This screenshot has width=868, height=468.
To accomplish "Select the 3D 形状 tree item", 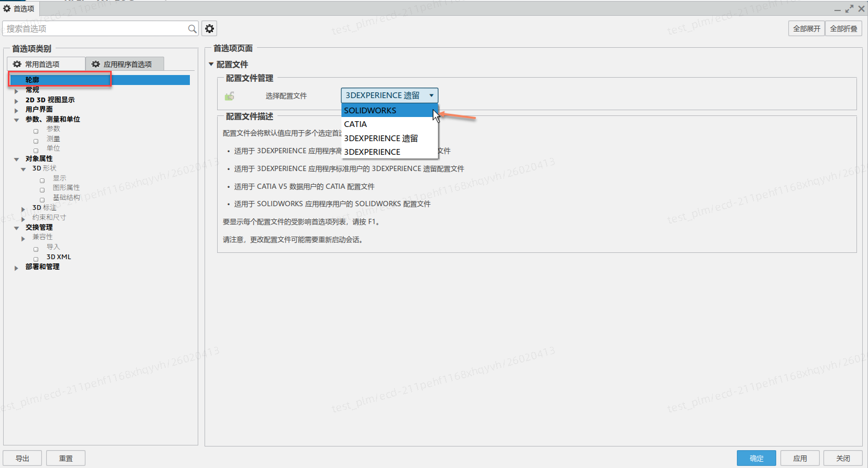I will click(x=45, y=168).
